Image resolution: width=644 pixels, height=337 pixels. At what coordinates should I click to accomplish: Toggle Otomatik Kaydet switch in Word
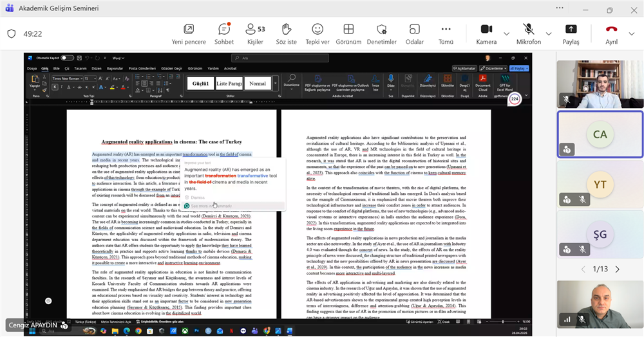click(66, 58)
